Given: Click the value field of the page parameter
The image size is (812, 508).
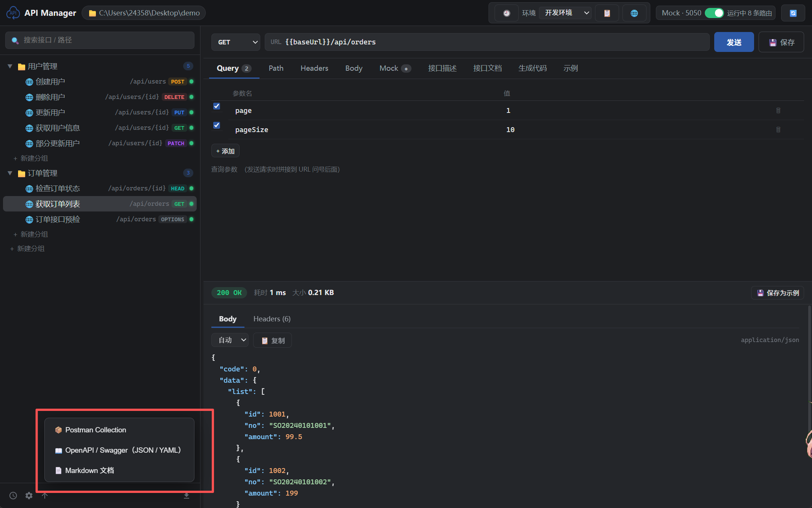Looking at the screenshot, I should [636, 111].
